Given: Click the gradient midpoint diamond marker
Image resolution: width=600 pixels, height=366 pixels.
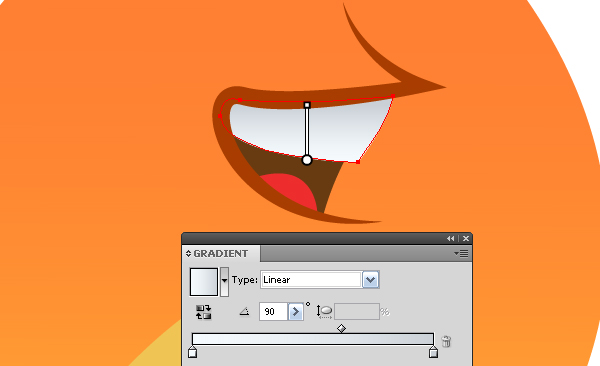Looking at the screenshot, I should click(x=341, y=328).
